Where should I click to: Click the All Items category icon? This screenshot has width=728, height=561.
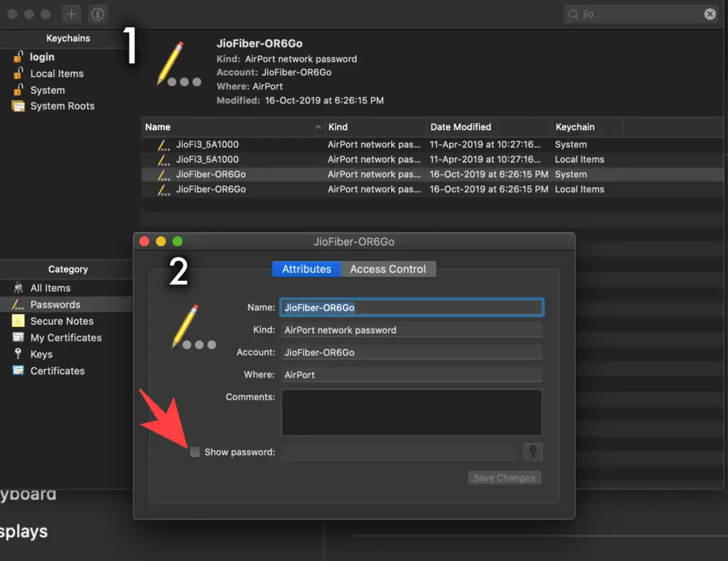tap(18, 288)
